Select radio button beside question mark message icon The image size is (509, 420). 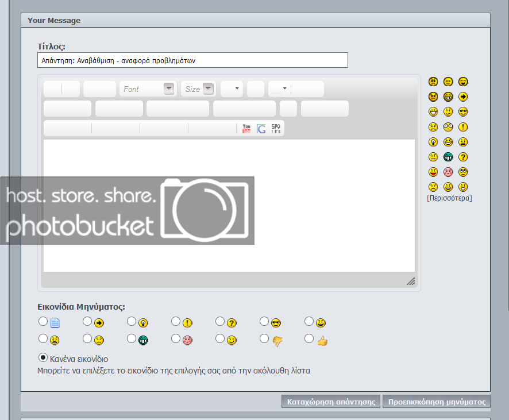coord(220,321)
